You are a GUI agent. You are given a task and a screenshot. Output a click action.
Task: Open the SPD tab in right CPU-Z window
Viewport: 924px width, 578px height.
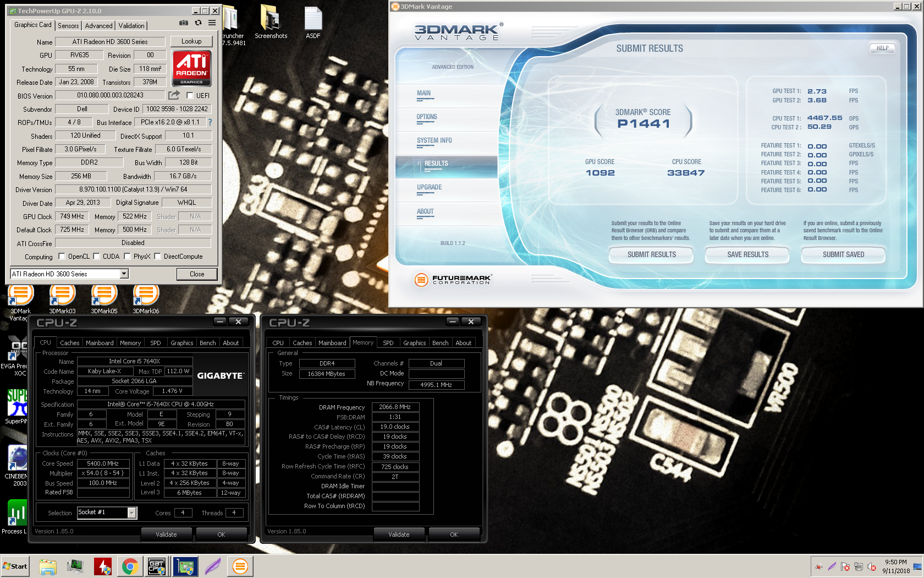coord(388,343)
